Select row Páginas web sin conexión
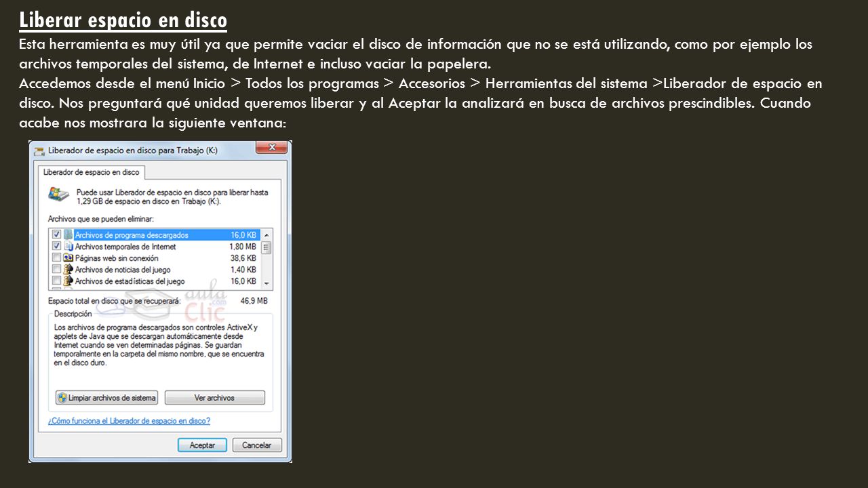 pos(155,258)
